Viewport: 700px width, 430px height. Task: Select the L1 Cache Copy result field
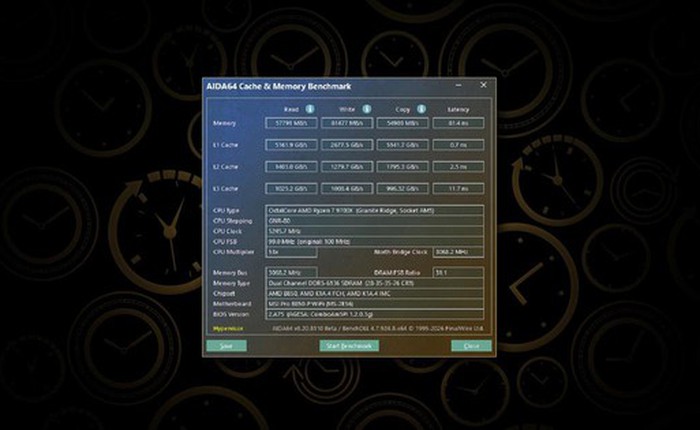coord(403,145)
